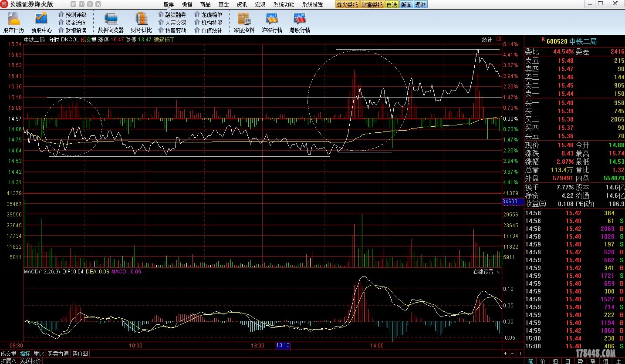Click the forward arrow icon in title bar
Viewport: 625px width, 364px height.
(x=90, y=4)
